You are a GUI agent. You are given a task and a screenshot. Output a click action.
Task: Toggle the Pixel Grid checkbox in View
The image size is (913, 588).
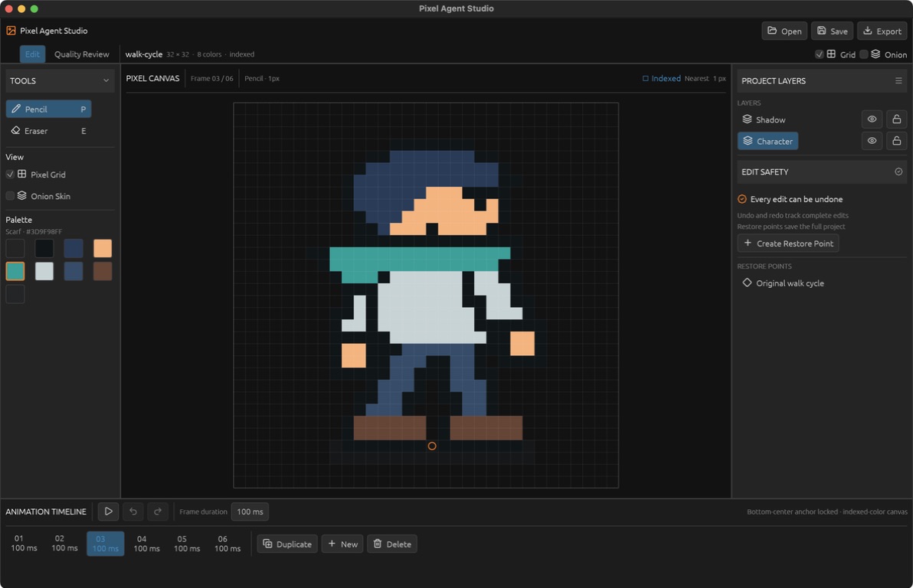(11, 174)
